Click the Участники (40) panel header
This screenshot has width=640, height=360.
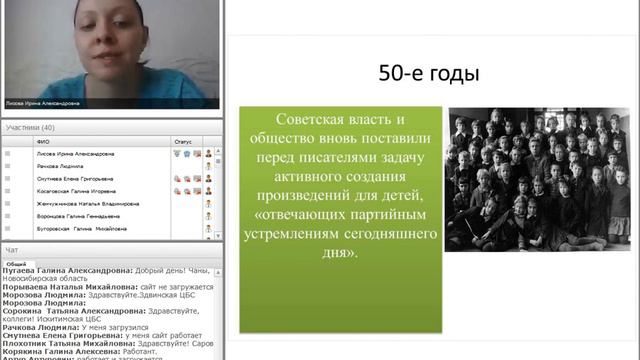pyautogui.click(x=112, y=128)
